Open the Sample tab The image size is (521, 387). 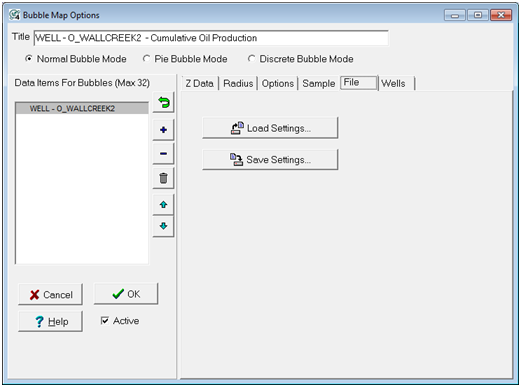click(x=319, y=83)
